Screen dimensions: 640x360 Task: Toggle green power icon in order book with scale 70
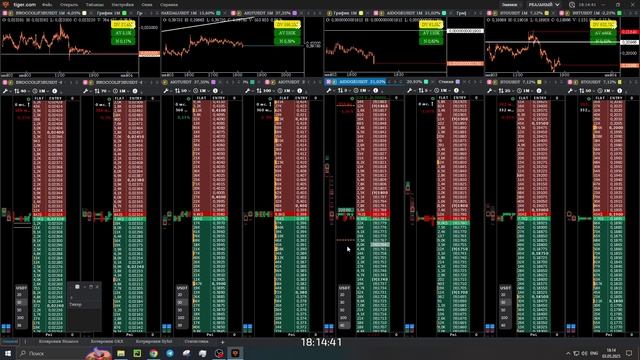pyautogui.click(x=109, y=99)
